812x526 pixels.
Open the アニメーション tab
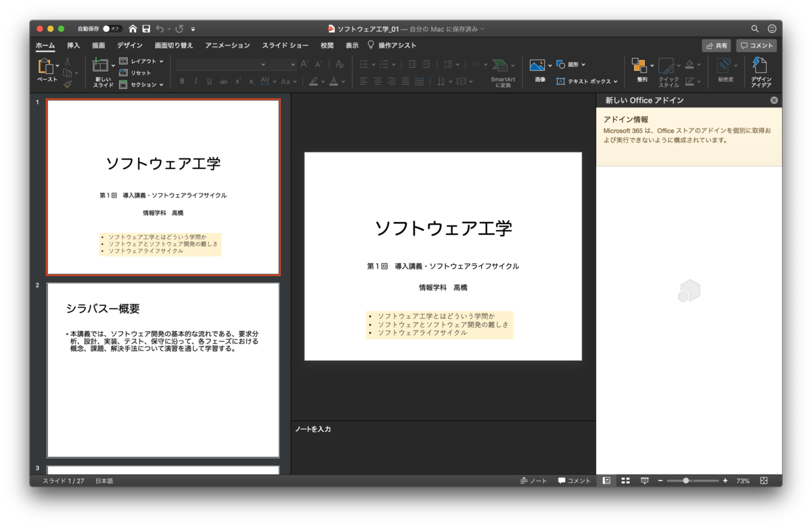click(227, 45)
